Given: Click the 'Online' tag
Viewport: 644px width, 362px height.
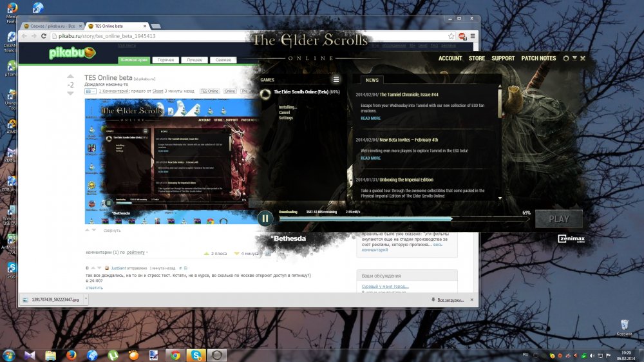Looking at the screenshot, I should tap(230, 91).
